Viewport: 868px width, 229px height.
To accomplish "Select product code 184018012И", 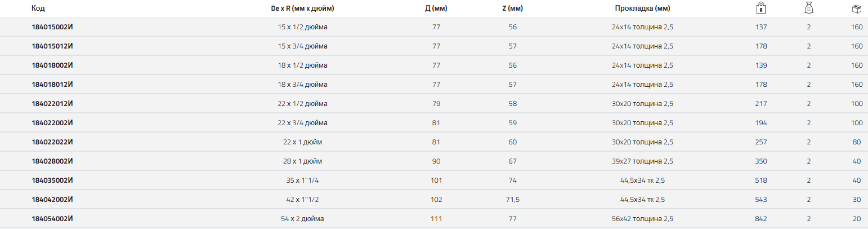I will point(52,84).
